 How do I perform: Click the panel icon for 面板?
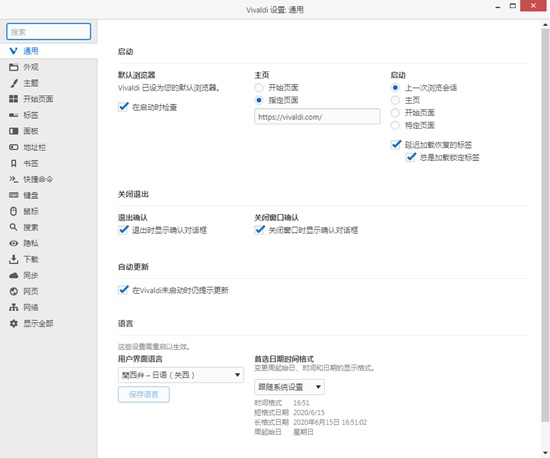13,131
